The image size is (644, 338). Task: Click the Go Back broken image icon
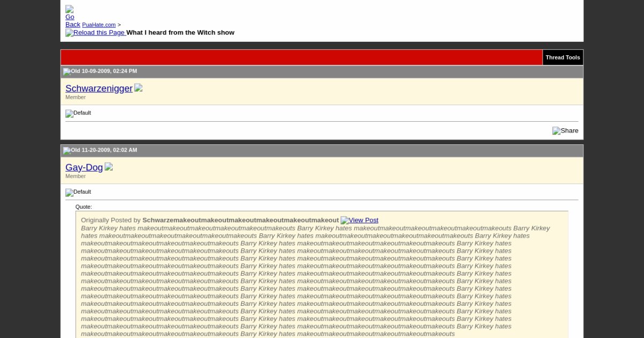(69, 9)
